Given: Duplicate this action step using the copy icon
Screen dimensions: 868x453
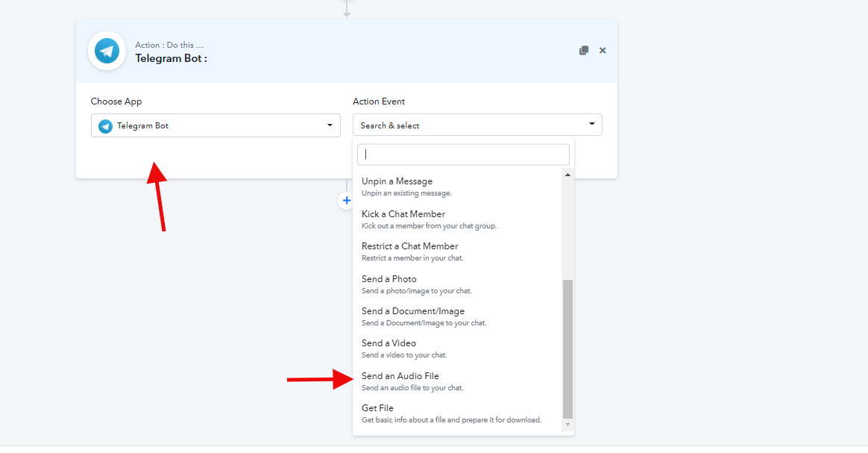Looking at the screenshot, I should [x=584, y=51].
